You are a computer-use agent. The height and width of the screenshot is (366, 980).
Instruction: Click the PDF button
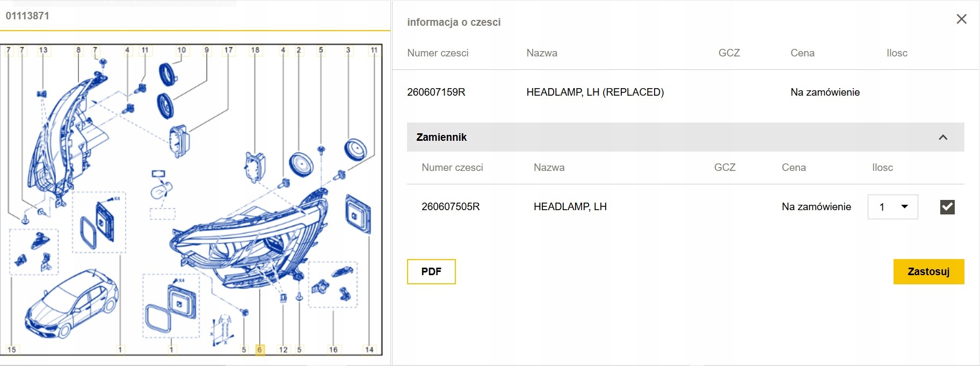point(431,271)
